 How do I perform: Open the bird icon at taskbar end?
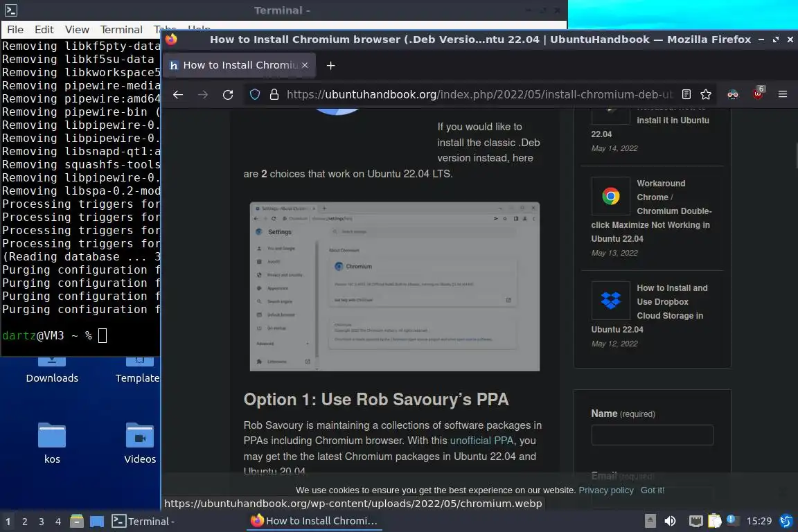pos(786,521)
